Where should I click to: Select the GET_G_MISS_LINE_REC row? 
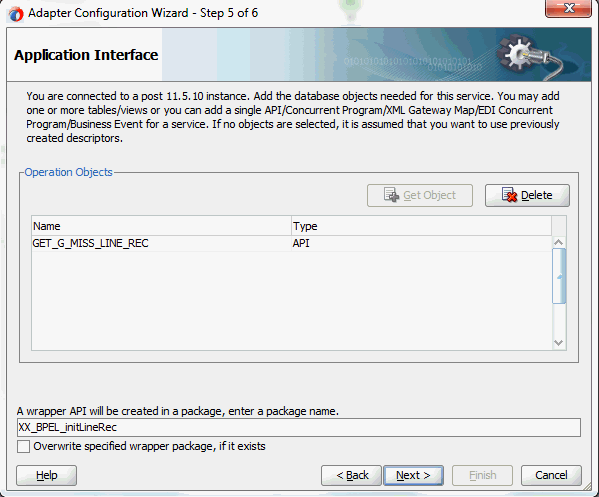pos(291,243)
